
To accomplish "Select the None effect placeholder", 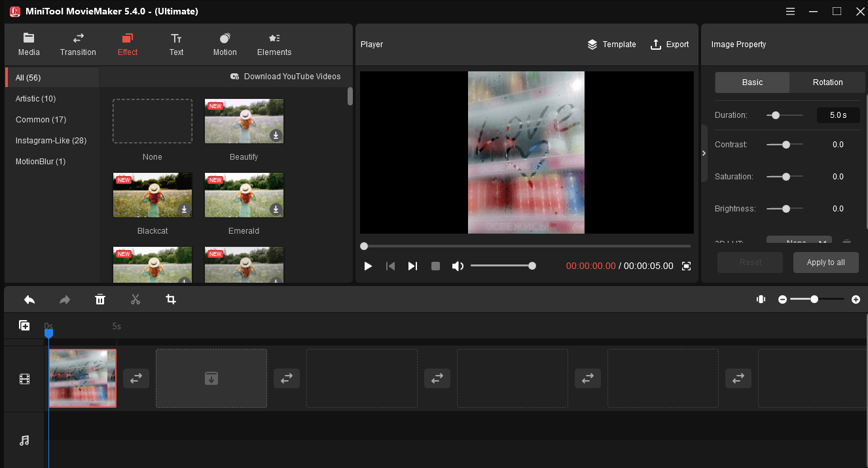I will tap(153, 121).
